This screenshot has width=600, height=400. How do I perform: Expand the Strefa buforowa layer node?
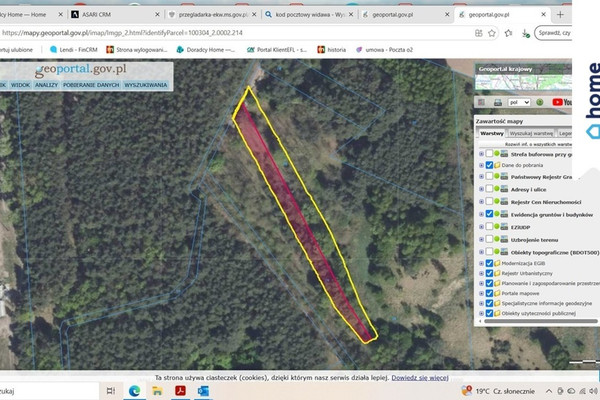coord(481,154)
